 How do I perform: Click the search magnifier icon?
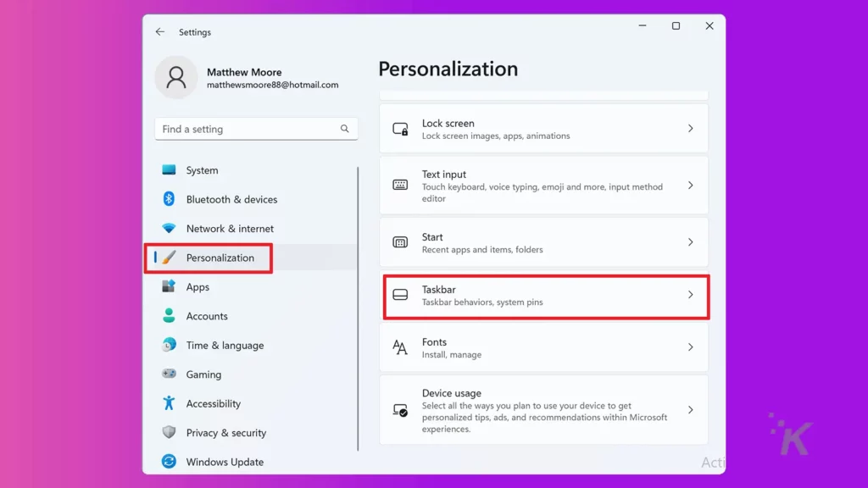[344, 129]
